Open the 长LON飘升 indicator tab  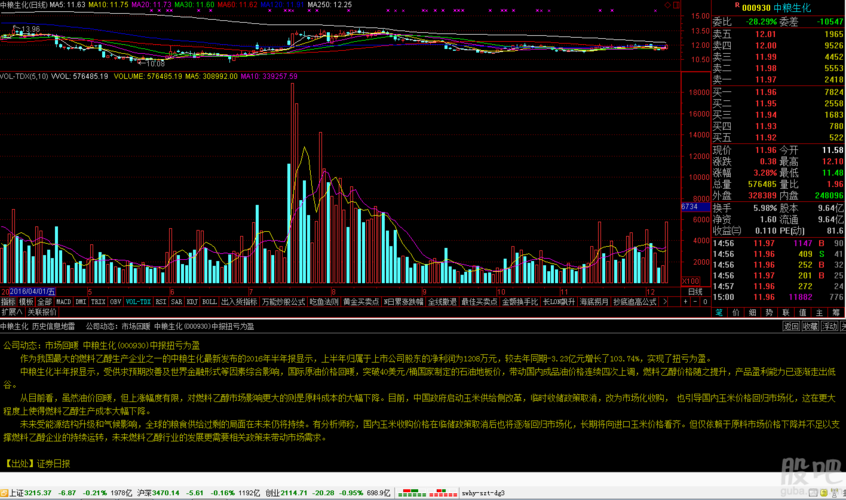point(559,302)
